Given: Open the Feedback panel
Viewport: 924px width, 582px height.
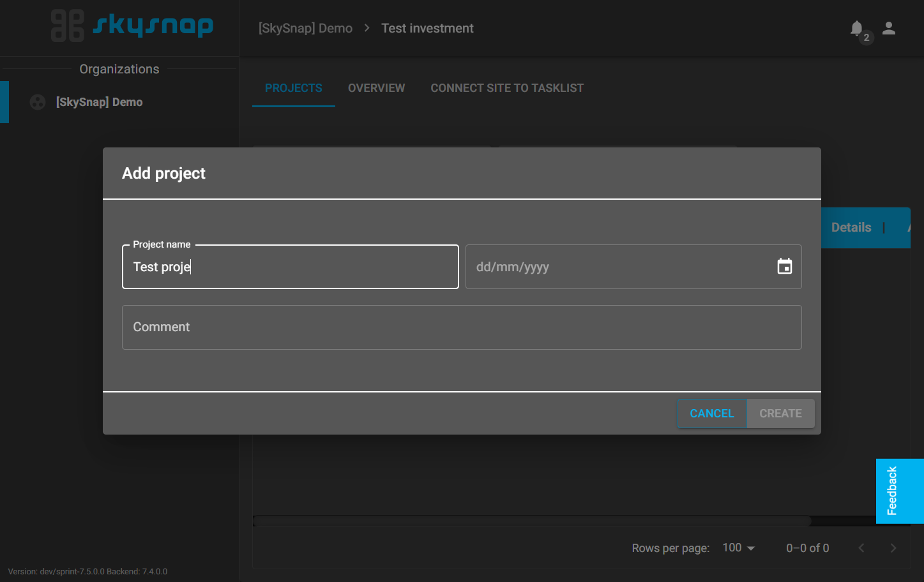Looking at the screenshot, I should (900, 491).
